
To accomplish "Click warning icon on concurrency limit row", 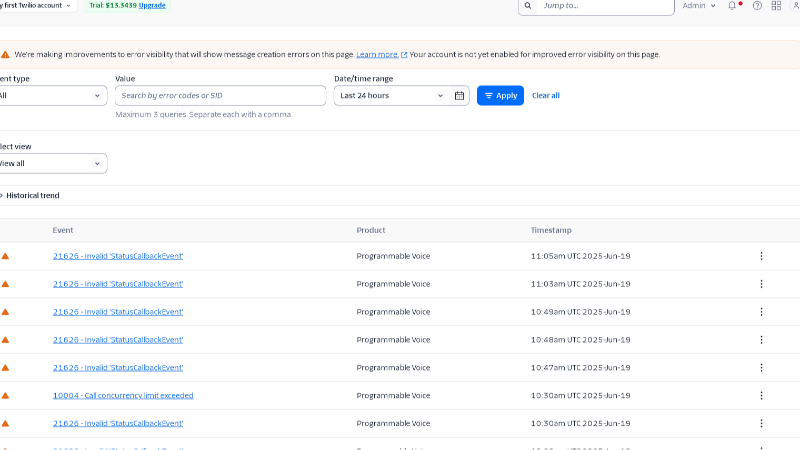I will pos(5,396).
